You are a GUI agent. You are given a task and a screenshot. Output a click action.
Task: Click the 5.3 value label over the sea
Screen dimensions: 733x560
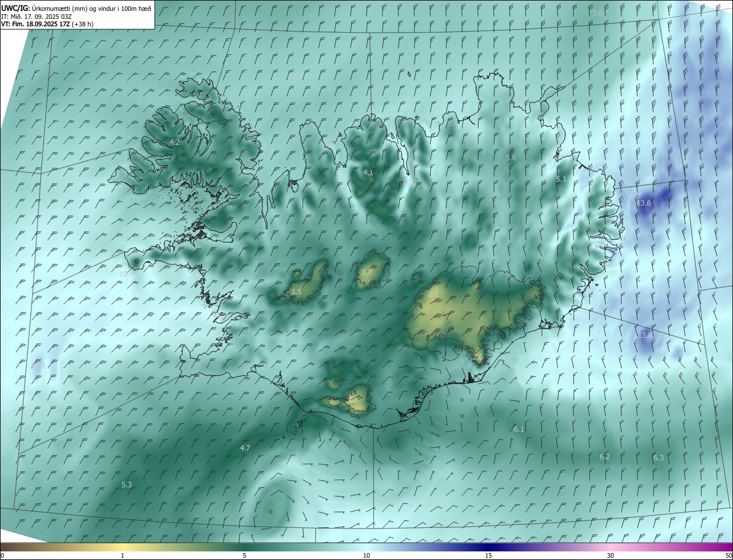tap(127, 484)
